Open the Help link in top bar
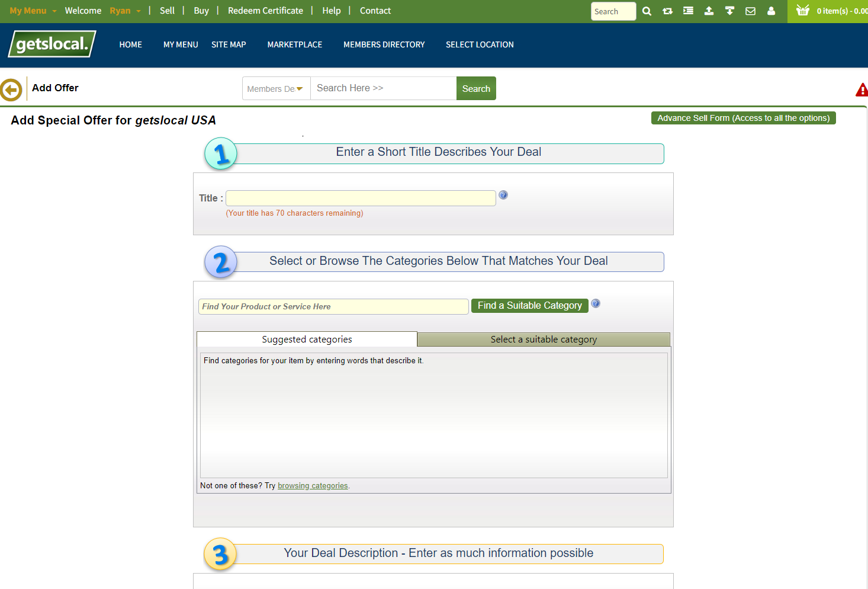 332,11
